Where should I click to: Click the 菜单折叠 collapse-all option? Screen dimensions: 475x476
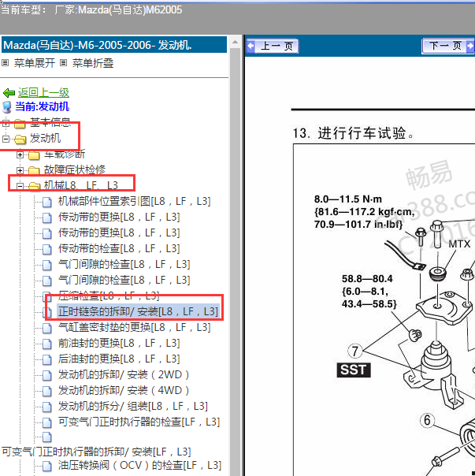(93, 63)
